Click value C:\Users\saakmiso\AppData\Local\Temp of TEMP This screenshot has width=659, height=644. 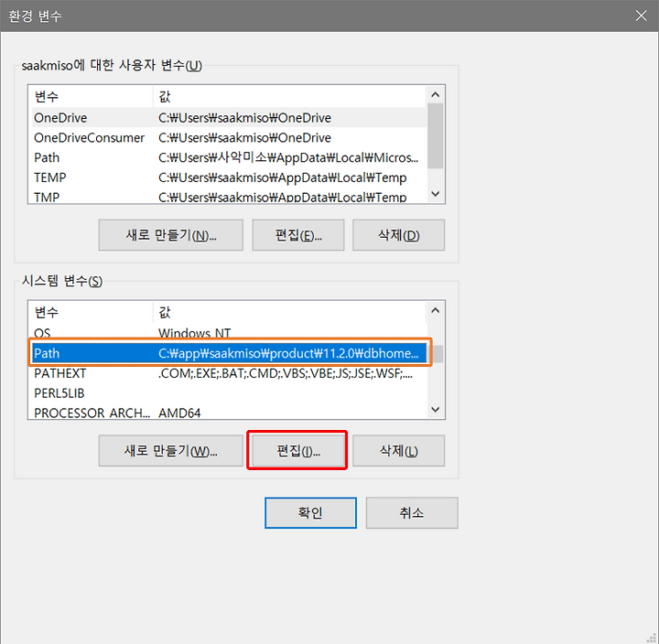(x=283, y=177)
